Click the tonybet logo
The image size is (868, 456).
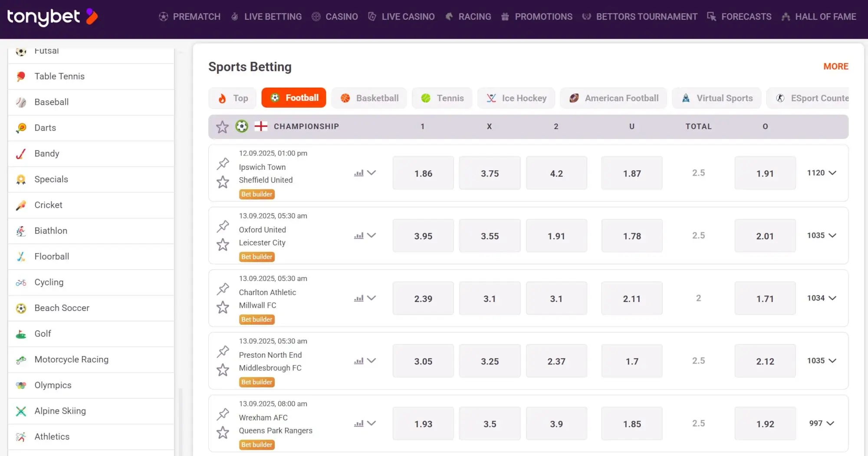tap(52, 17)
